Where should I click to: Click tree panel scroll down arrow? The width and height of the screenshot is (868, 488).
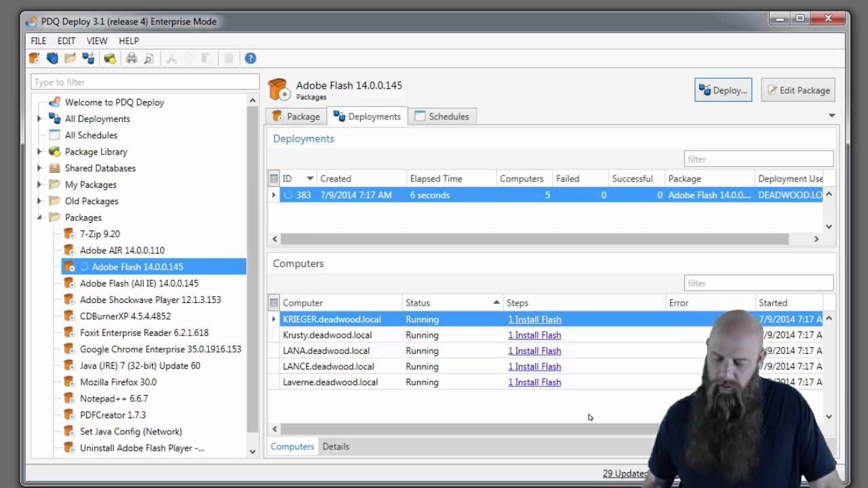point(252,451)
